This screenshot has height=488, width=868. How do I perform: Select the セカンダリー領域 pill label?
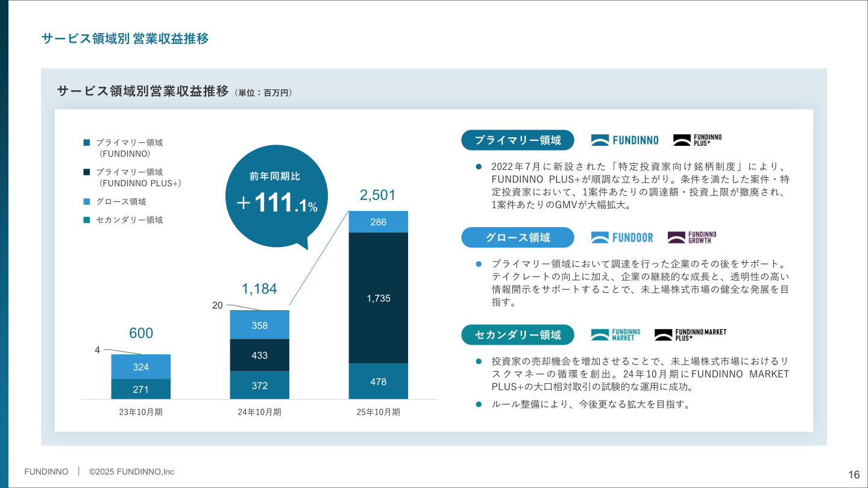518,334
